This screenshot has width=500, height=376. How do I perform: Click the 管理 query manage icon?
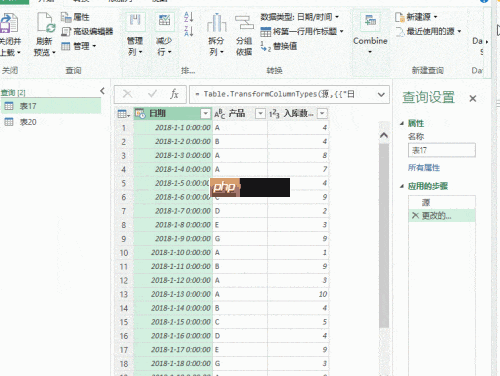tap(66, 46)
